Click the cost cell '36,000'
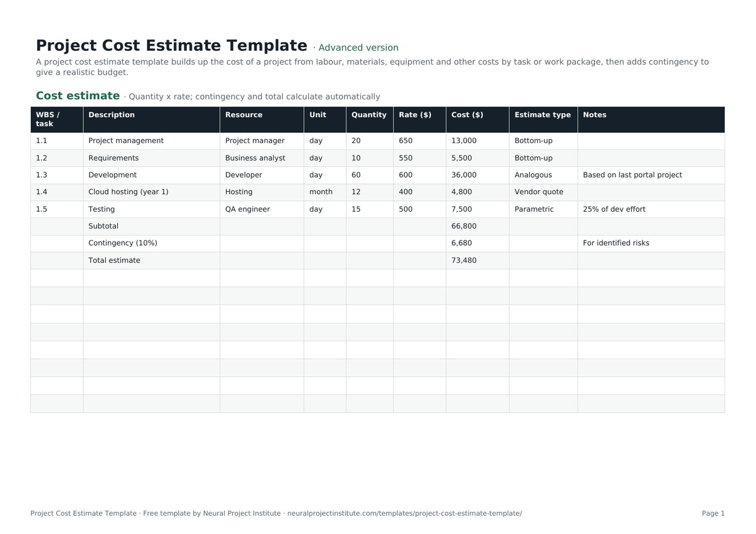 point(477,175)
